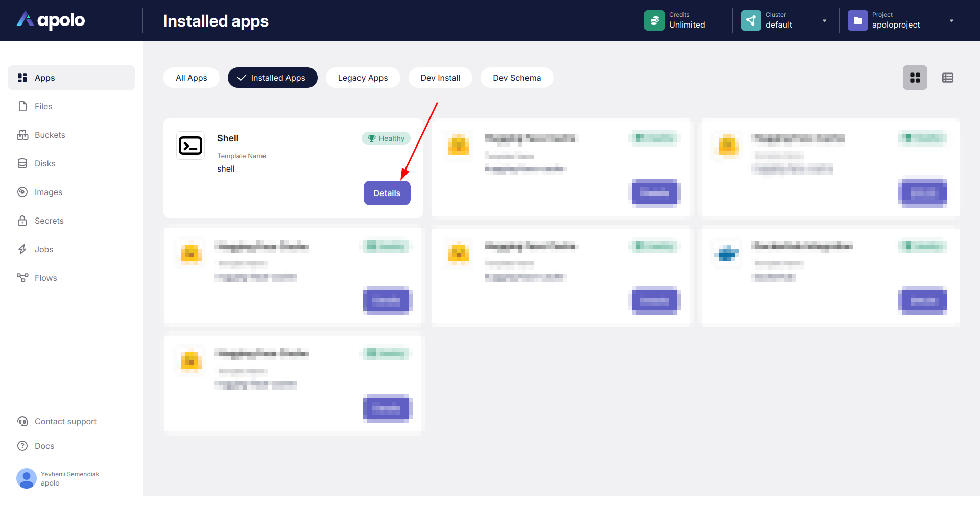This screenshot has width=980, height=508.
Task: Go to Disks in sidebar
Action: point(45,163)
